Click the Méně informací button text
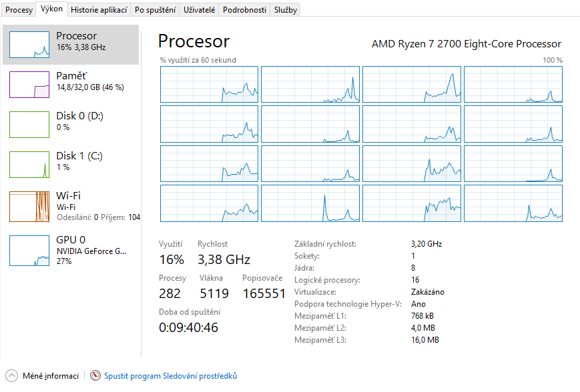 pyautogui.click(x=51, y=376)
